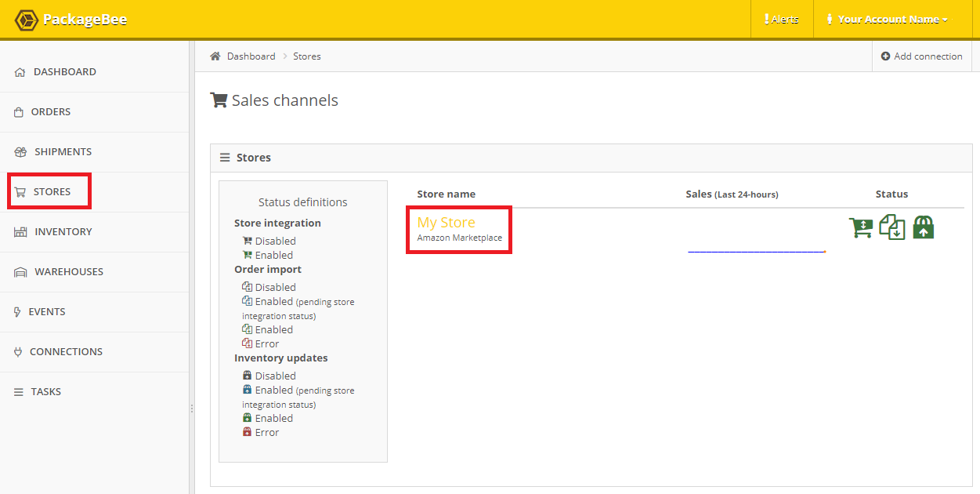Click the Stores panel hamburger icon

pos(225,158)
